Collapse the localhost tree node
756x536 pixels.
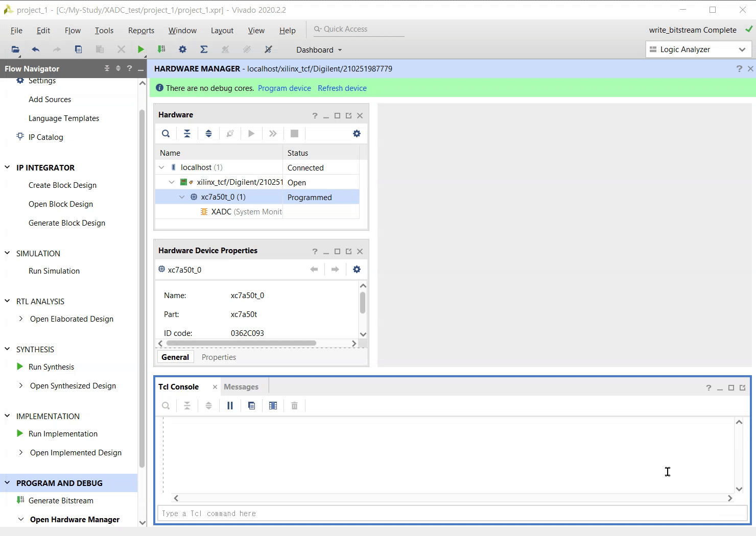click(x=161, y=167)
